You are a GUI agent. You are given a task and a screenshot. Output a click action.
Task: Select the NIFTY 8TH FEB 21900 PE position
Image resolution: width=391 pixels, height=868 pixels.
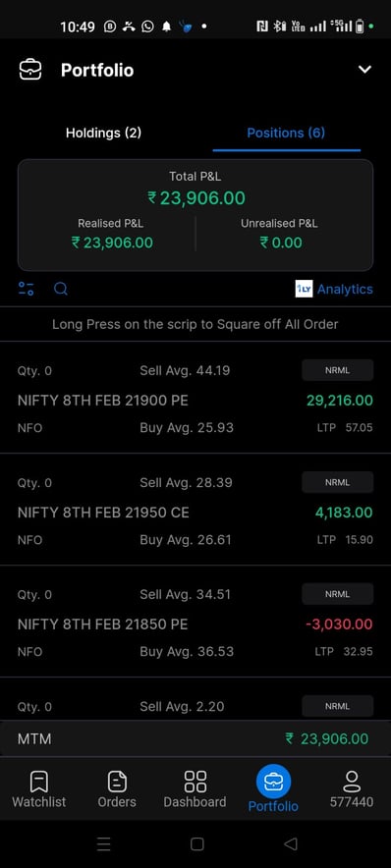[195, 399]
